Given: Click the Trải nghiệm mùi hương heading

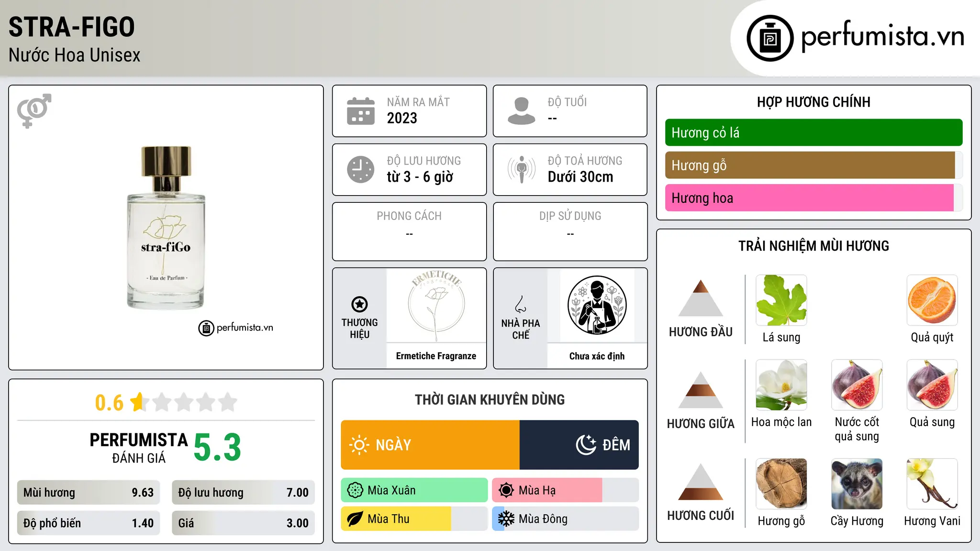Looking at the screenshot, I should 813,246.
